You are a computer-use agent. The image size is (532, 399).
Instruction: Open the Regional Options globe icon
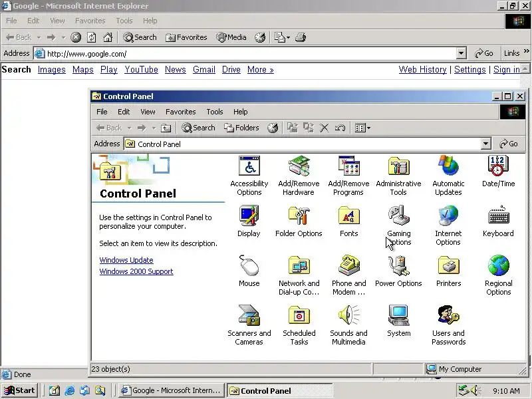coord(498,275)
